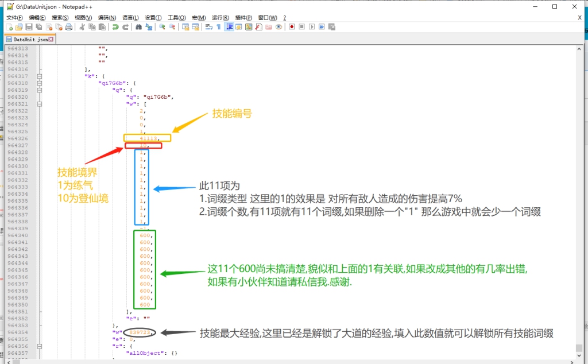Open Folder as Workspace icon

pos(269,27)
